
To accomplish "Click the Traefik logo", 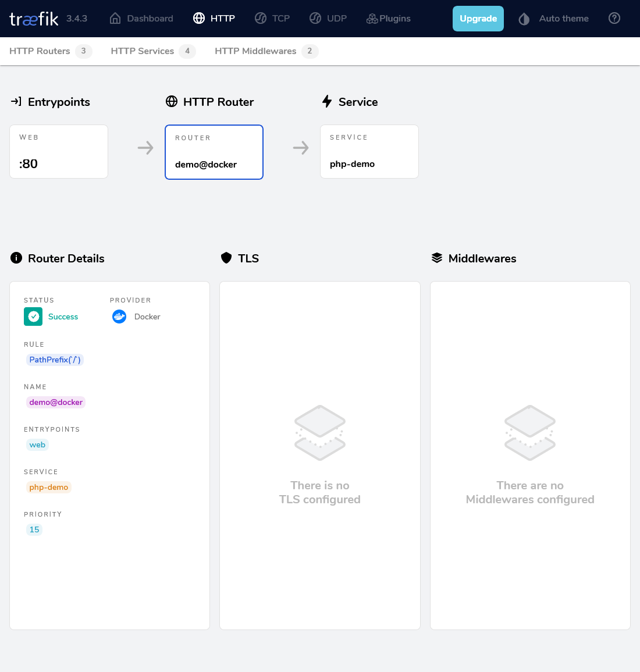I will pyautogui.click(x=34, y=19).
